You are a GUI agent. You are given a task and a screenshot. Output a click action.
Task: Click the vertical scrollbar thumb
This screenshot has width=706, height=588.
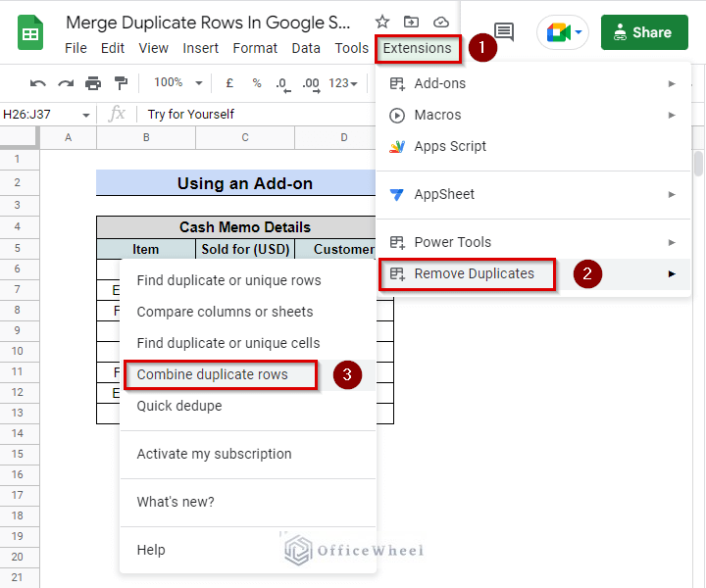(698, 164)
